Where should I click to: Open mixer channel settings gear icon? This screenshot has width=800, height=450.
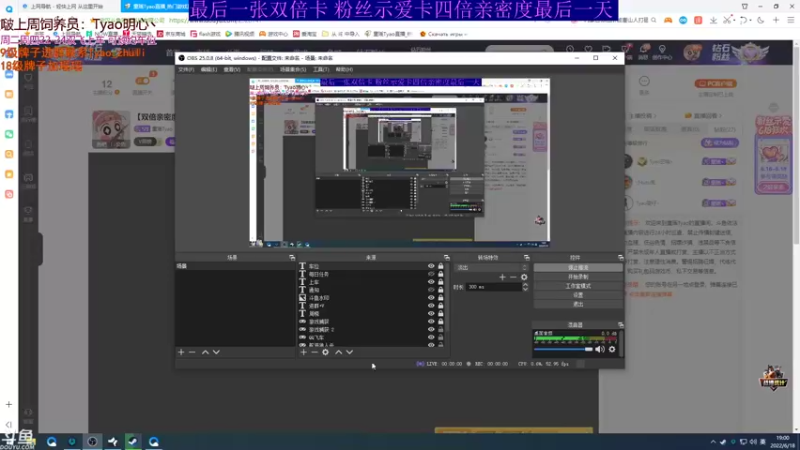pos(612,349)
